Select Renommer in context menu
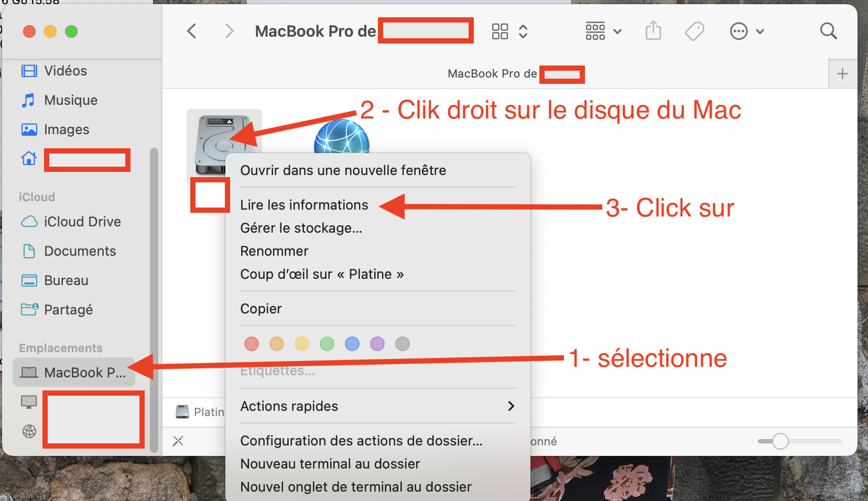 tap(274, 251)
